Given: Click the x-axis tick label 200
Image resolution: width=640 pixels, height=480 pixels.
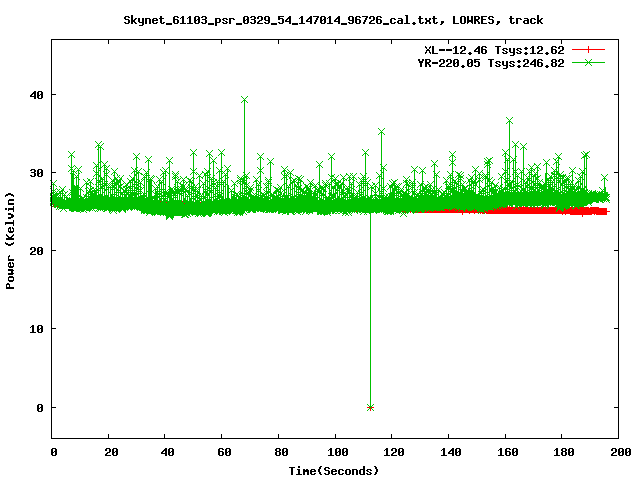Looking at the screenshot, I should [x=618, y=452].
